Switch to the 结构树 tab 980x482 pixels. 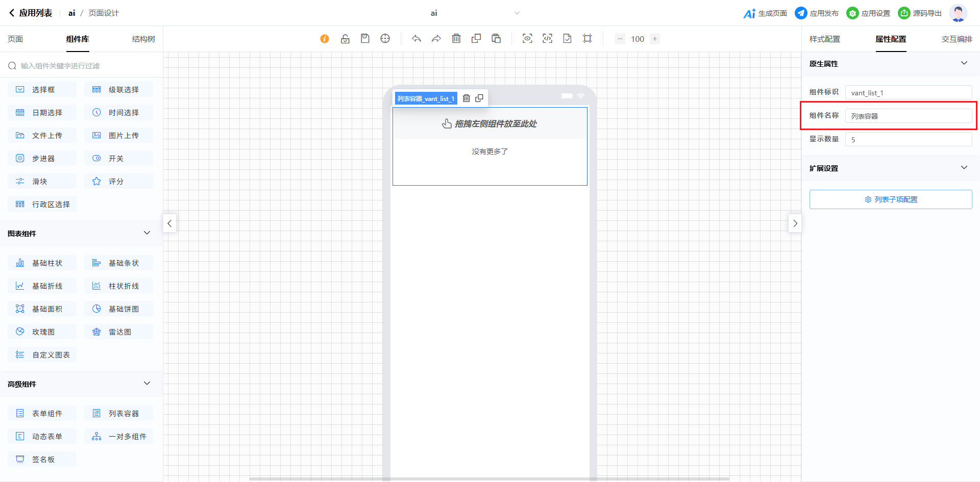(x=143, y=39)
